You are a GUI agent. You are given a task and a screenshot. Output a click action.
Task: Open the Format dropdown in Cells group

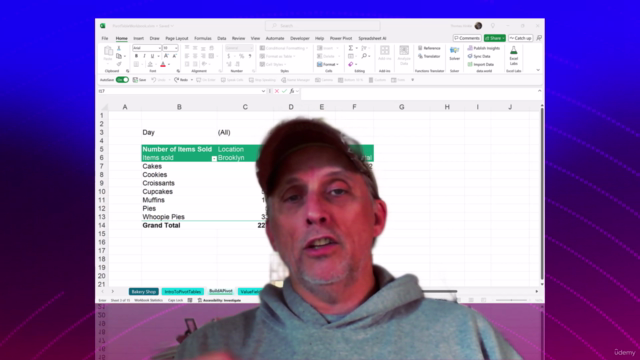pos(328,64)
